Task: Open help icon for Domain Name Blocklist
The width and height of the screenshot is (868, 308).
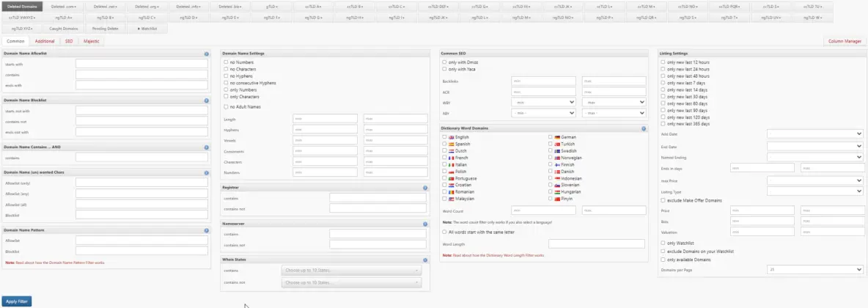Action: pyautogui.click(x=206, y=100)
